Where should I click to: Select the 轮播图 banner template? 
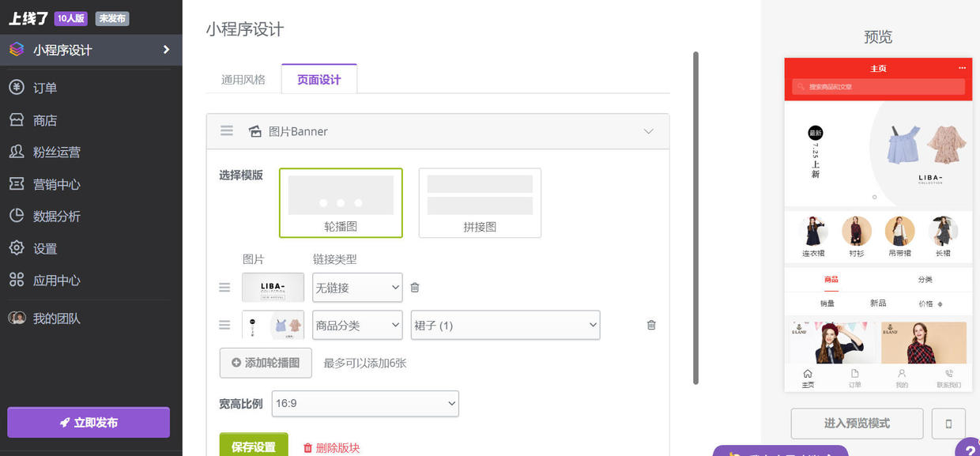click(340, 202)
